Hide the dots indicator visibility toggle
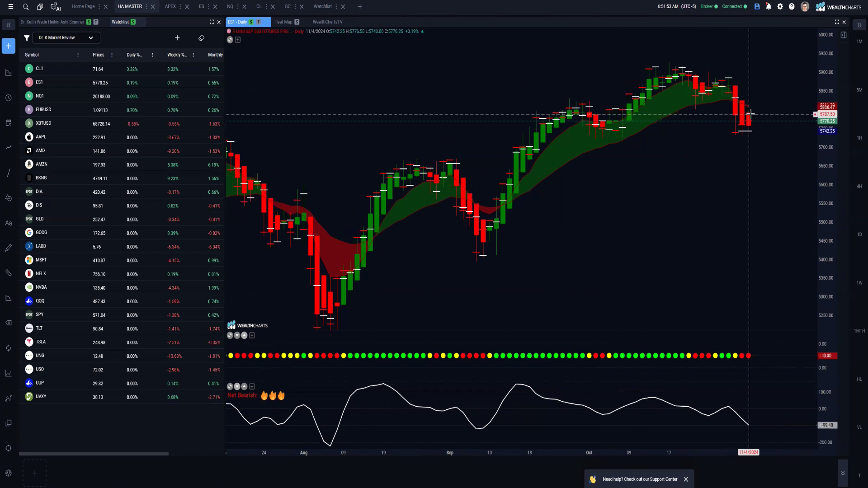 click(230, 335)
